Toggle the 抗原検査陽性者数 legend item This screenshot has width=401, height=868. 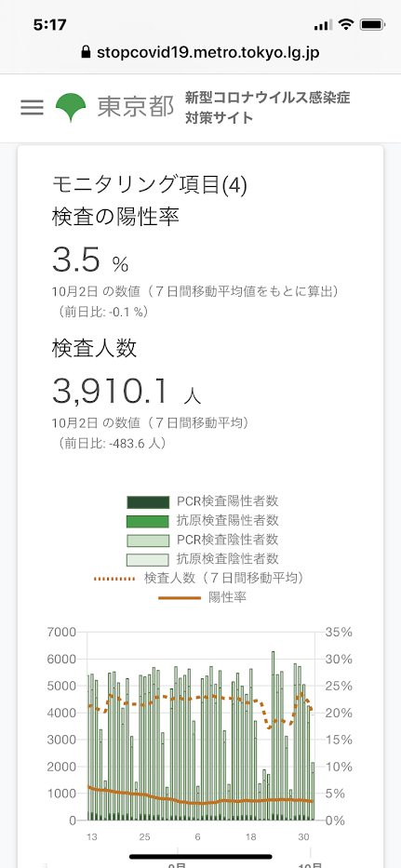203,521
